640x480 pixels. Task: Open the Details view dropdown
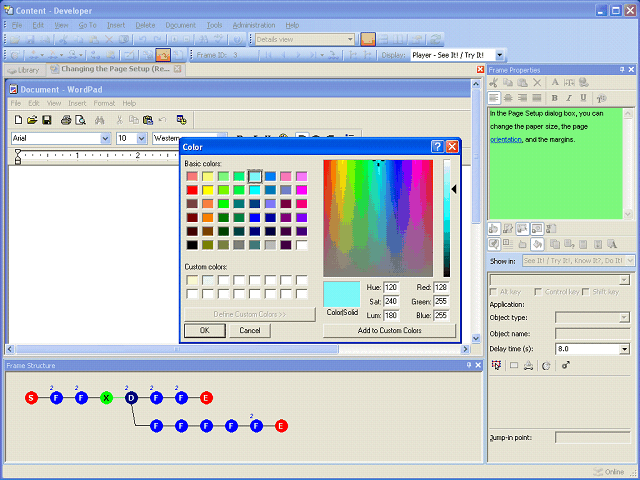(x=350, y=40)
